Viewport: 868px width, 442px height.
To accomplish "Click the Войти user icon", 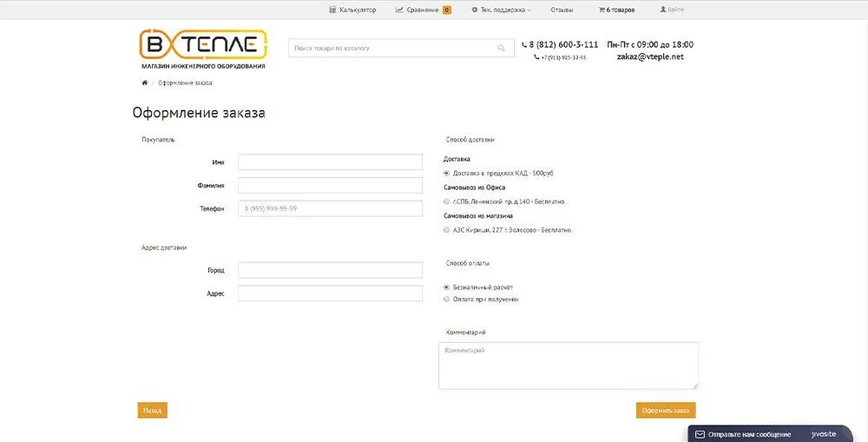I will [664, 10].
